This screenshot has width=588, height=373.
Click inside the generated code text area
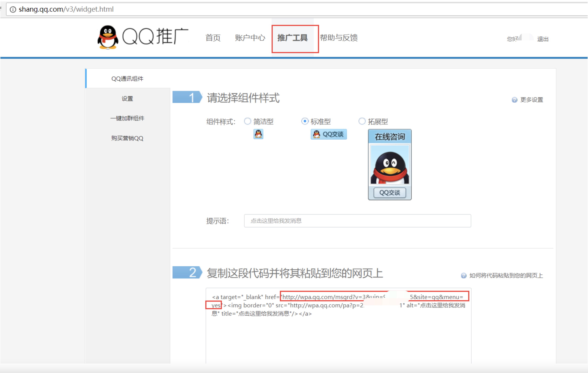pyautogui.click(x=338, y=337)
